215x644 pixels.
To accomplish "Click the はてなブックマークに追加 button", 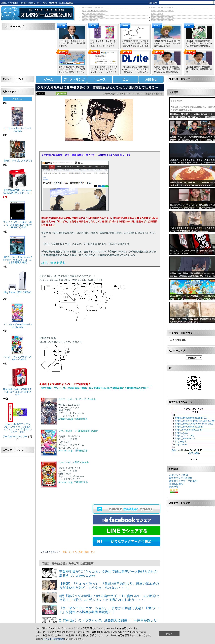I will point(126,542).
